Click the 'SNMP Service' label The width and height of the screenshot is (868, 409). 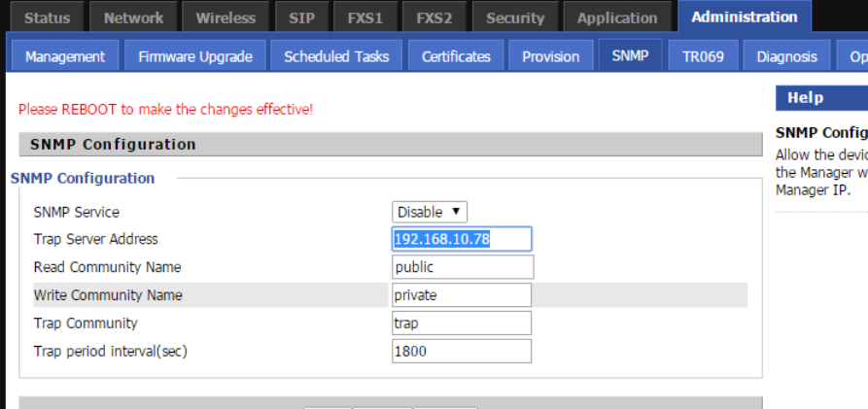point(77,212)
